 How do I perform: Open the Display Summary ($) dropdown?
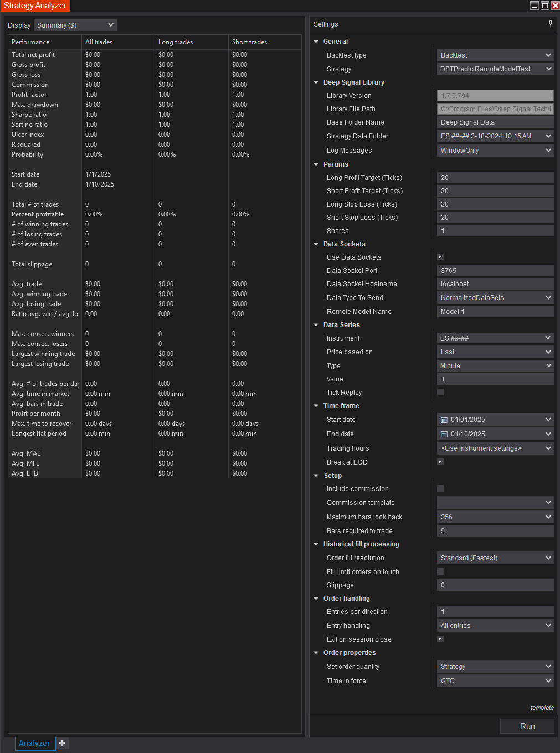pos(75,25)
